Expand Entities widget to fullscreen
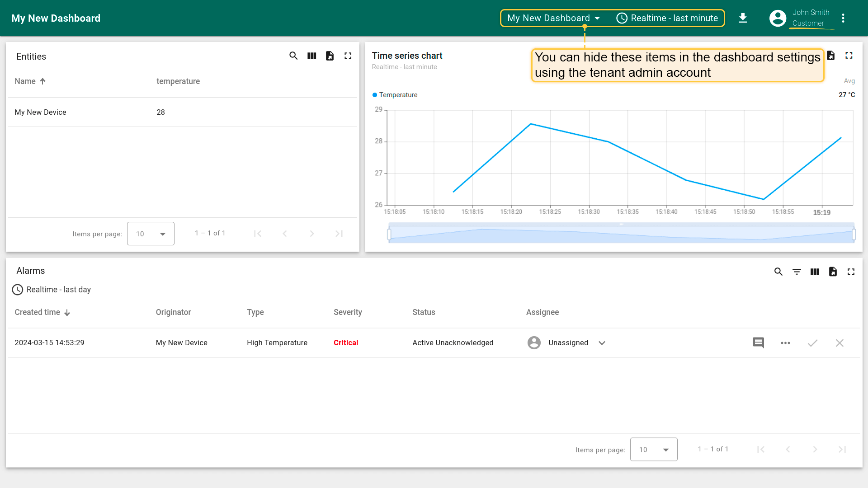The height and width of the screenshot is (488, 868). pos(348,56)
